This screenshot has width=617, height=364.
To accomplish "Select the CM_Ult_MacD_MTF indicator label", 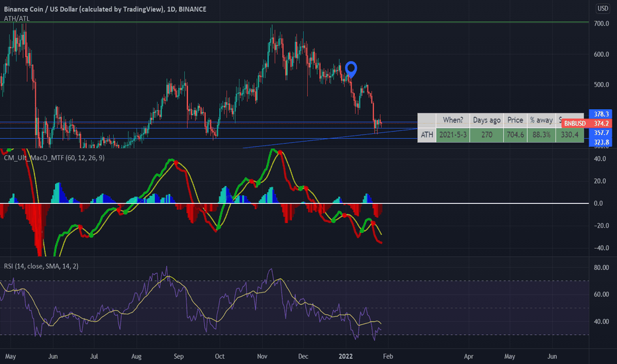I will (54, 158).
